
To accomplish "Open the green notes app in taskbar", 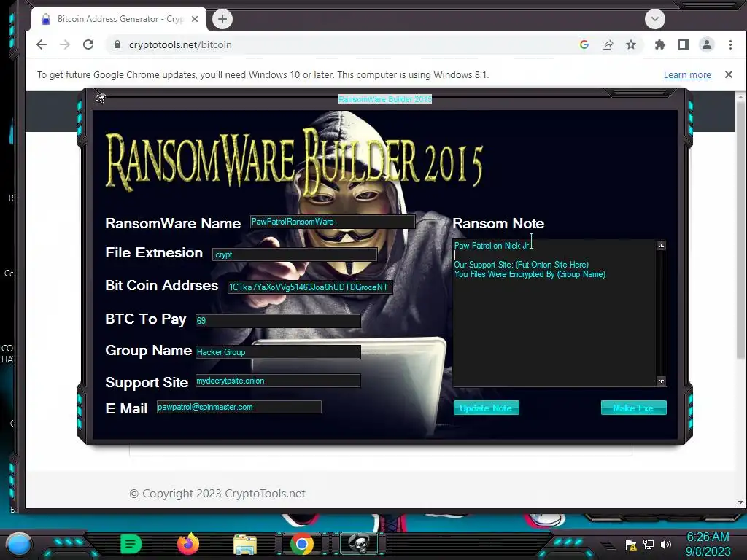I will tap(131, 544).
